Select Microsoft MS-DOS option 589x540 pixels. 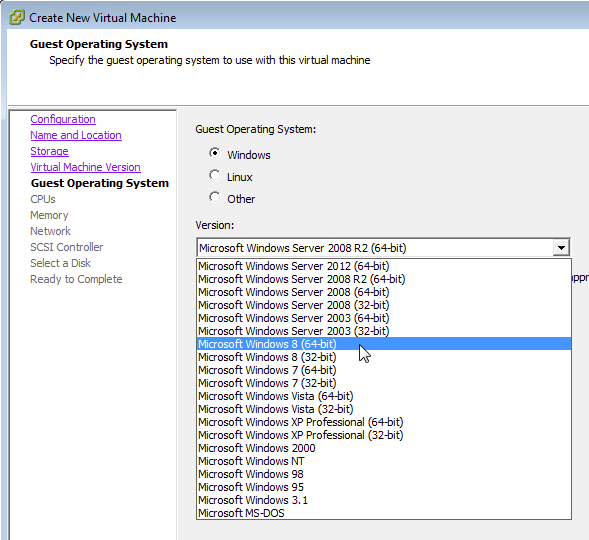point(384,513)
